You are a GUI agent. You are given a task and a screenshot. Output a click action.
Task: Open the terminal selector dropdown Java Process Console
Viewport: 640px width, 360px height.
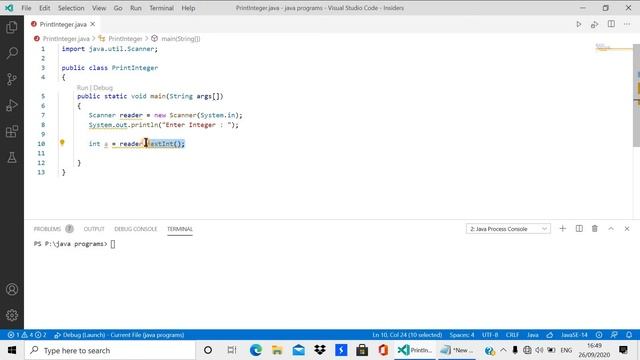coord(508,229)
